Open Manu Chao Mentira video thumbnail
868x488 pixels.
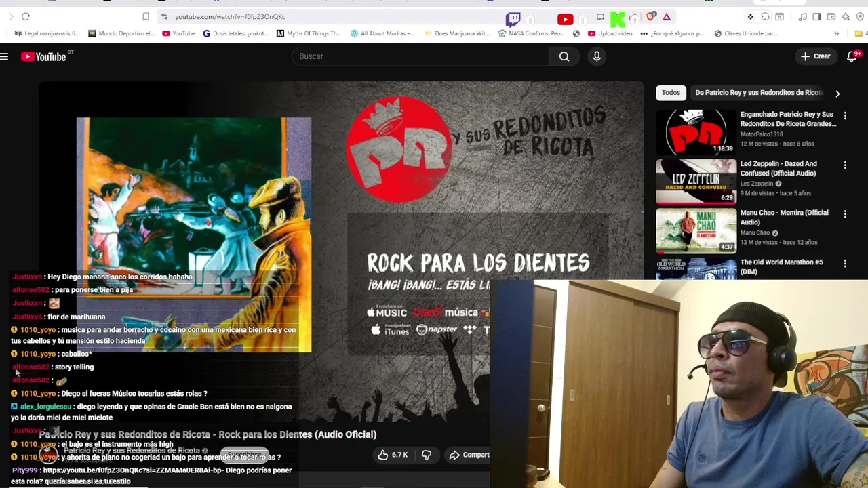click(696, 230)
